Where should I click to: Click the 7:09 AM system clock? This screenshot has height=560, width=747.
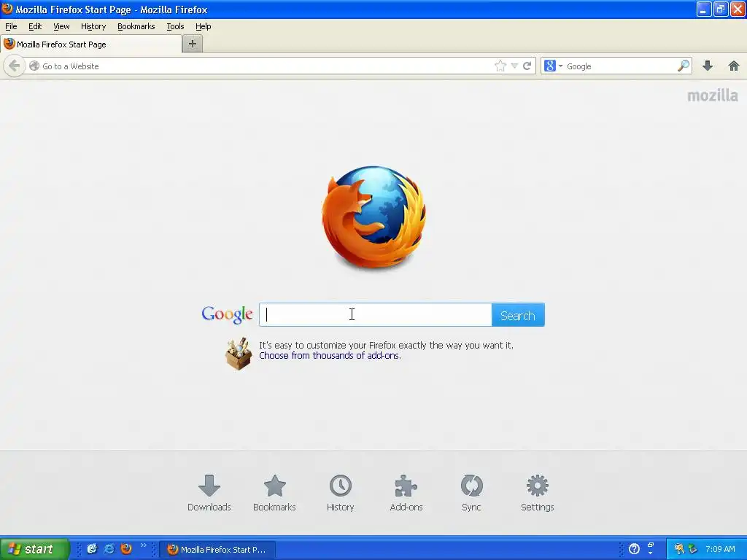click(x=720, y=549)
